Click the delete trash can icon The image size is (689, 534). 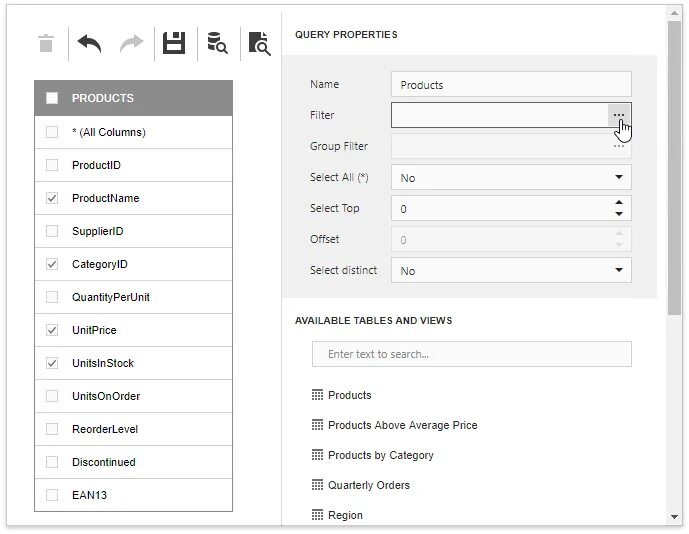pos(46,43)
